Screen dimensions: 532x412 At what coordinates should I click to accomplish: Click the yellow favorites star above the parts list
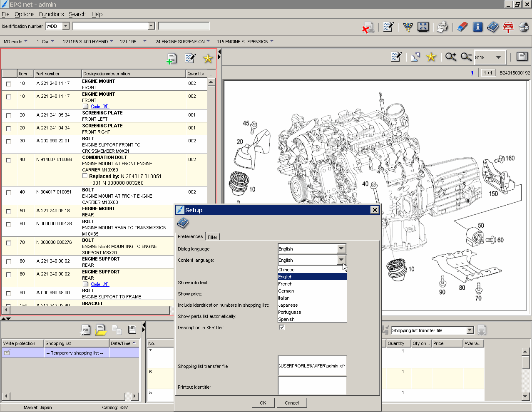click(207, 59)
